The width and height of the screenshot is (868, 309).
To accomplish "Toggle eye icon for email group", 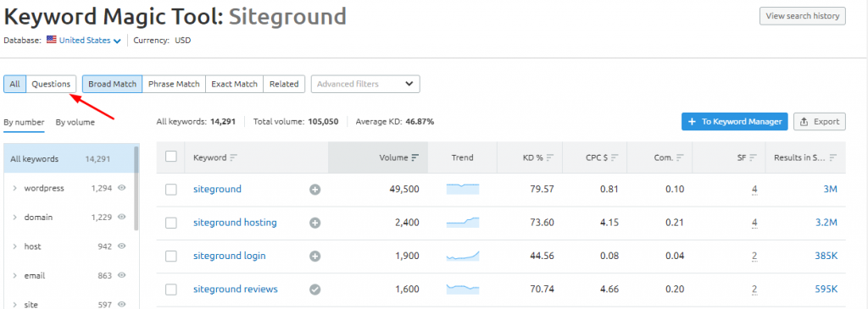I will [122, 275].
